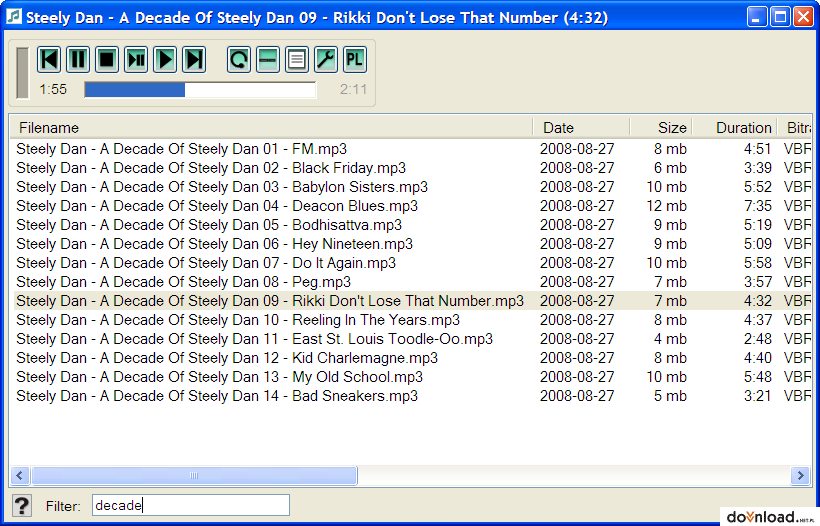Click the horizontal scrollbar right arrow
This screenshot has width=820, height=526.
point(800,475)
